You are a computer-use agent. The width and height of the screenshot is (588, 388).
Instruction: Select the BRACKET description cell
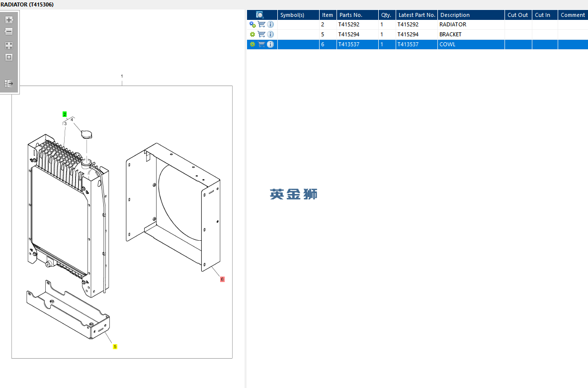tap(471, 34)
